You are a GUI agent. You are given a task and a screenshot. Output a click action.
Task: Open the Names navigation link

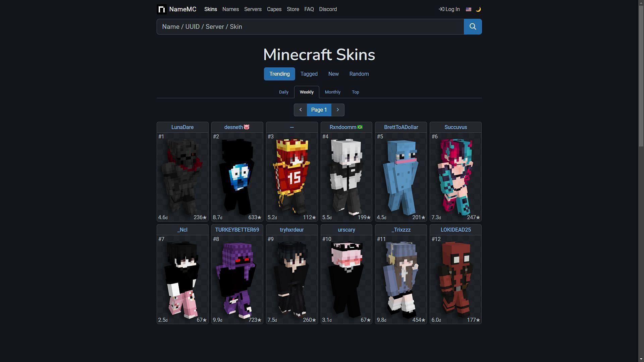click(x=230, y=9)
